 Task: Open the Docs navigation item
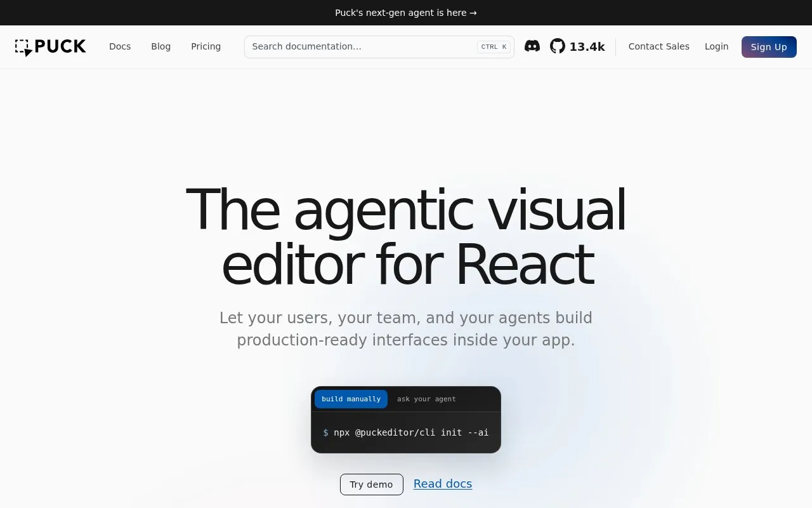(120, 46)
